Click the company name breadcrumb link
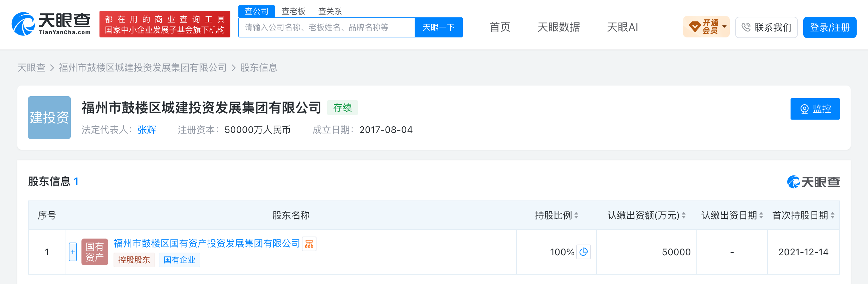Screen dimensions: 868x284 click(x=143, y=67)
